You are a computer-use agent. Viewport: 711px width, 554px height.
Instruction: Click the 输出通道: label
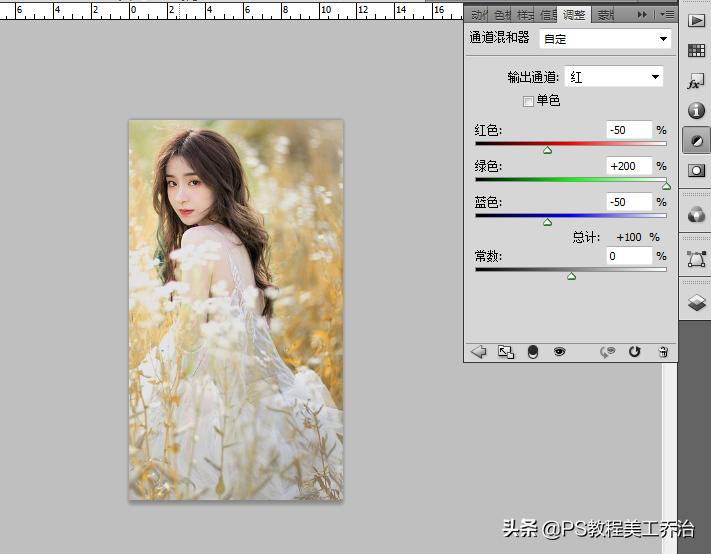[x=533, y=77]
